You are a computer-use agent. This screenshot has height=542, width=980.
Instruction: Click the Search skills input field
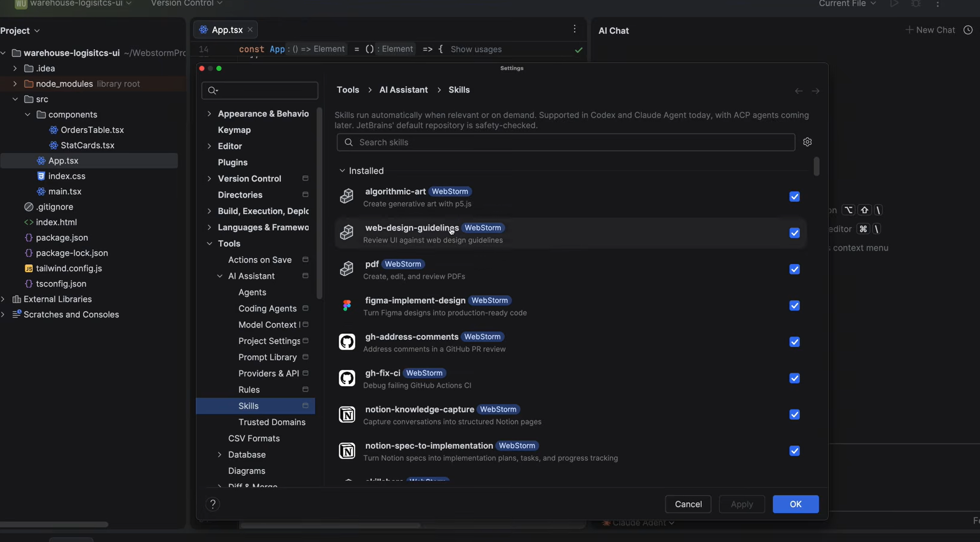pyautogui.click(x=566, y=142)
